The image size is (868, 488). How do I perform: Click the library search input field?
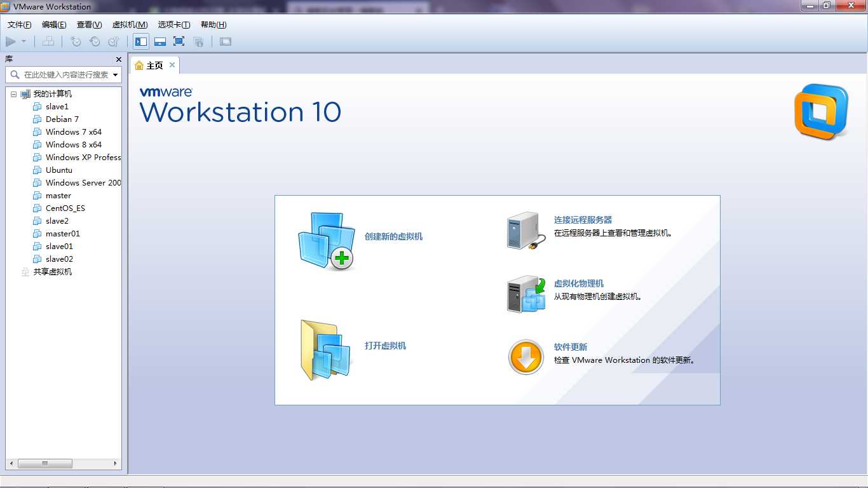click(x=62, y=74)
